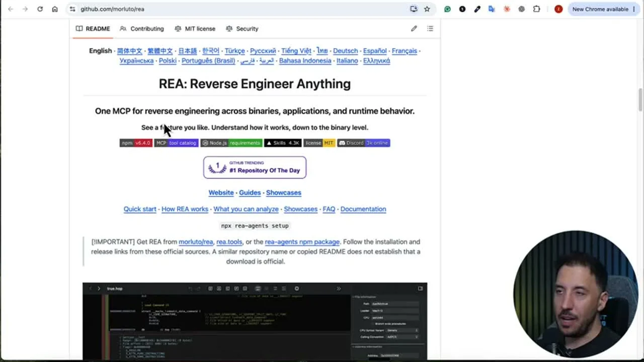Follow the morluto/rea link in the notice
The width and height of the screenshot is (644, 362).
(x=196, y=242)
